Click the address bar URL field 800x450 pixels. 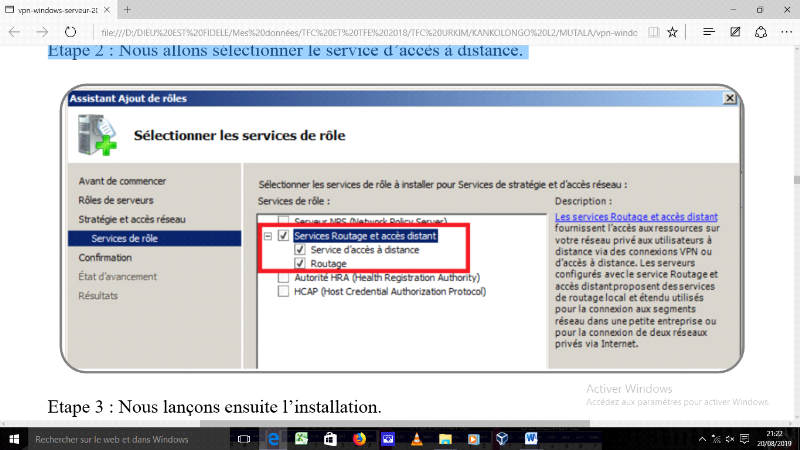368,33
